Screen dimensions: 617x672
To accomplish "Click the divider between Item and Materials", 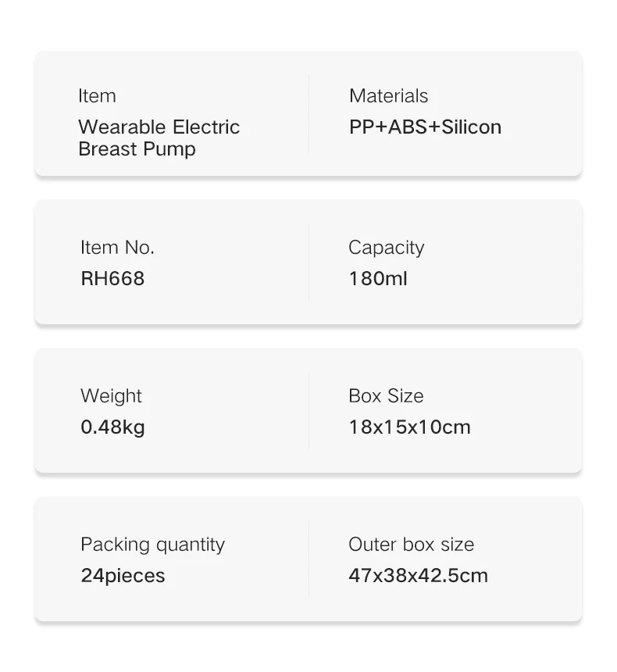I will coord(308,114).
